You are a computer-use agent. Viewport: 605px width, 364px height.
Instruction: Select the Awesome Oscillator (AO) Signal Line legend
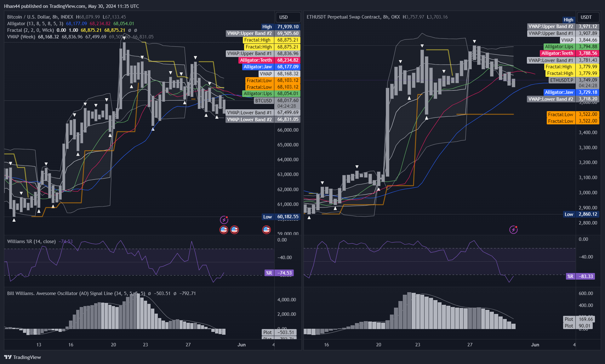tap(76, 293)
